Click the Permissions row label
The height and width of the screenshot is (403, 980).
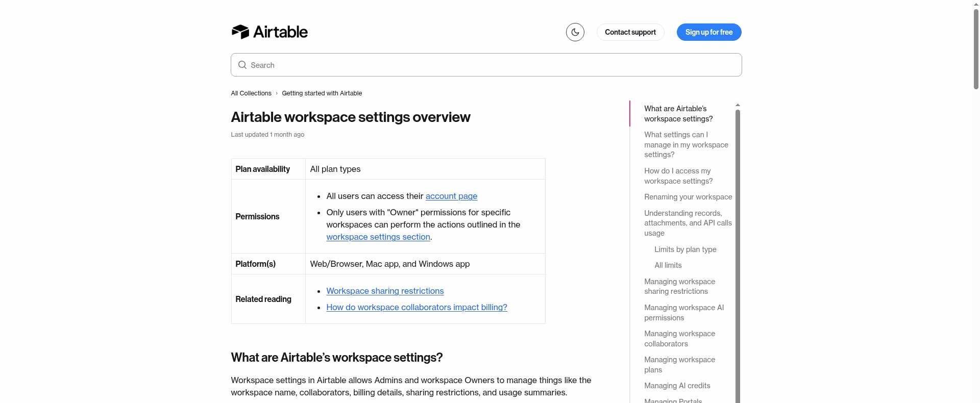point(257,216)
